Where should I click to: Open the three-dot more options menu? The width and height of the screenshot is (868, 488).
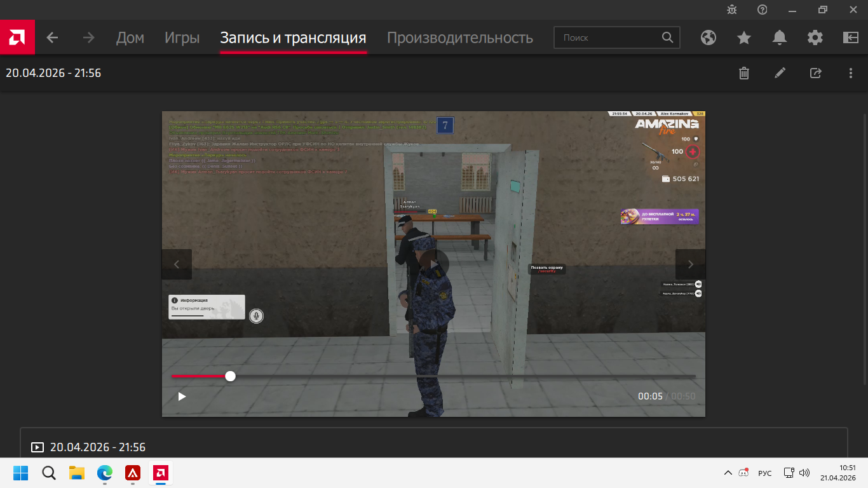pyautogui.click(x=851, y=73)
